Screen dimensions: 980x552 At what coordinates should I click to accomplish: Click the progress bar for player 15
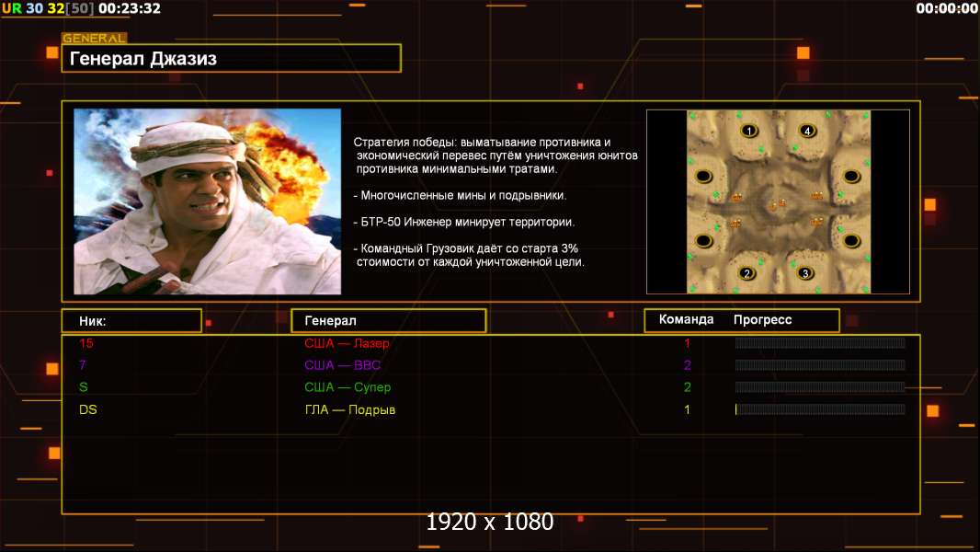[820, 342]
